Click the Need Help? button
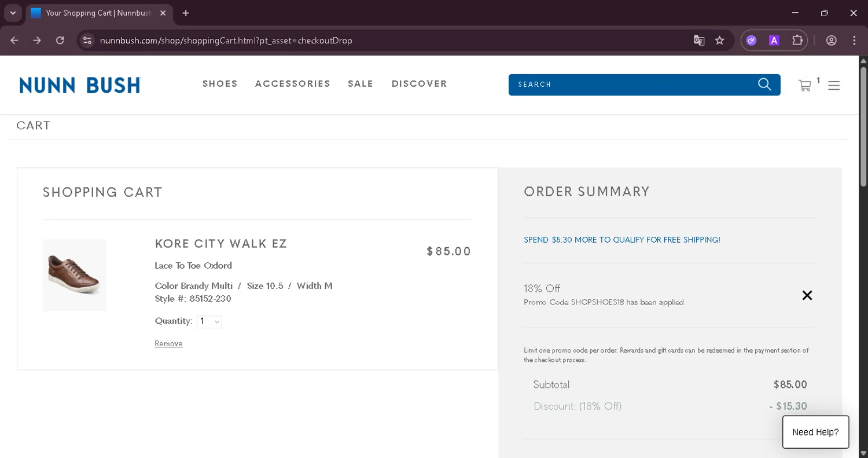868x458 pixels. point(815,432)
